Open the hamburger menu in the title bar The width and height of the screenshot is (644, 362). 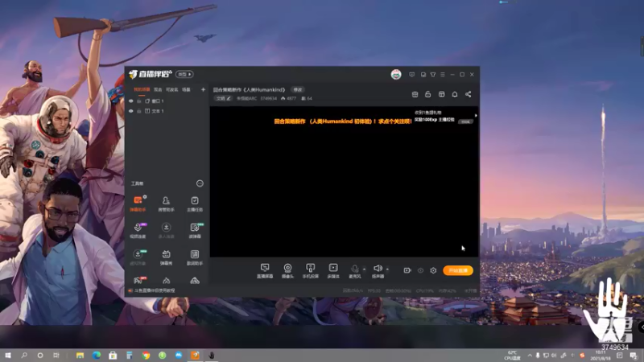pyautogui.click(x=442, y=75)
